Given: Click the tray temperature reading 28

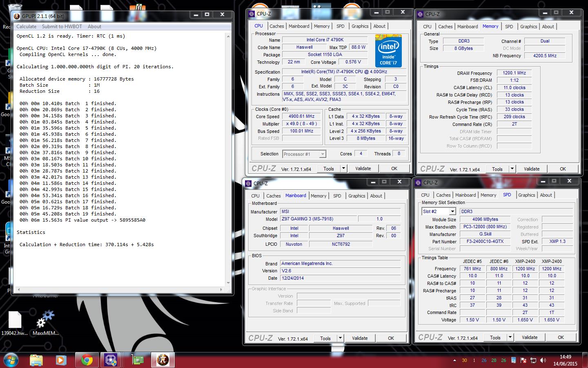Looking at the screenshot, I should (x=494, y=361).
